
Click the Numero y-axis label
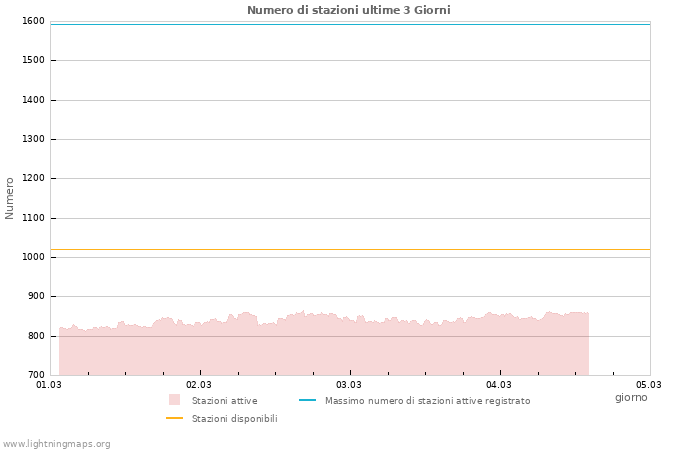tap(10, 198)
